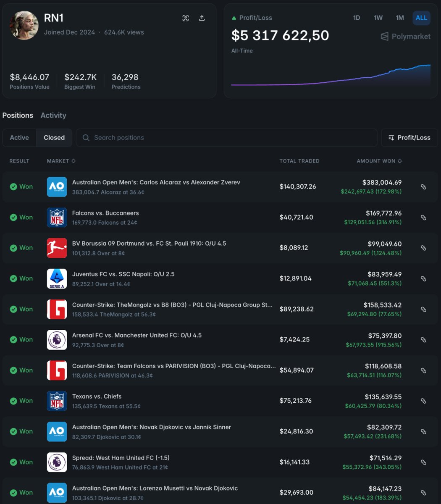Copy link for Team Falcons vs PARIVISION position

[423, 370]
